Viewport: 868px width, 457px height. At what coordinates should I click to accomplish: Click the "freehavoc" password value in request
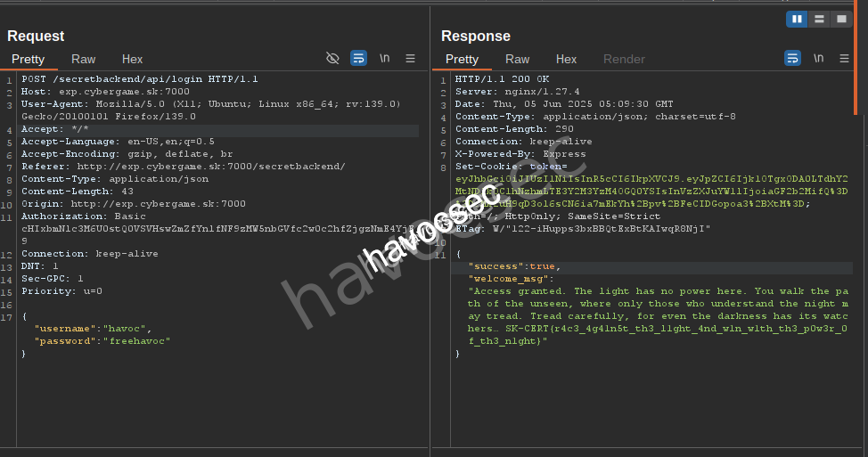[x=136, y=341]
